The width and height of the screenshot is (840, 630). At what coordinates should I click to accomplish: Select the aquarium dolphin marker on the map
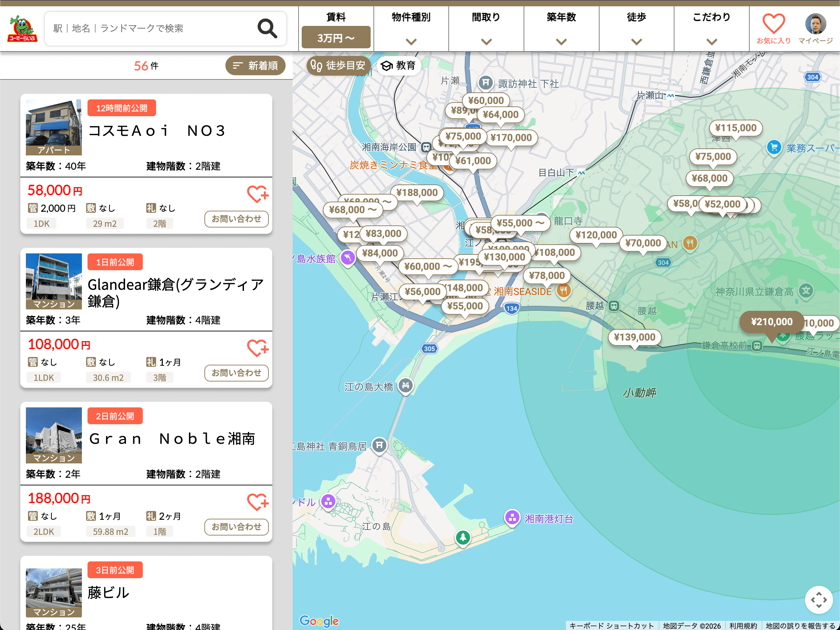[x=347, y=258]
